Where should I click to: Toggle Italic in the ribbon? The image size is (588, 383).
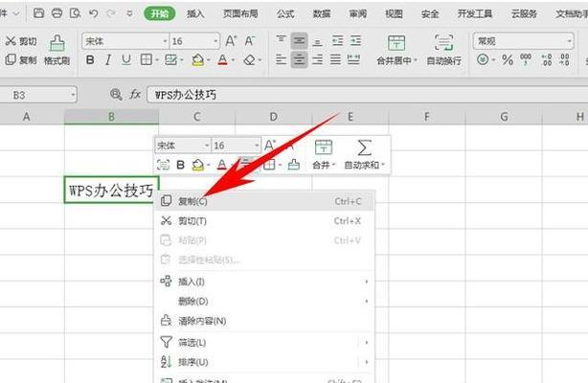[x=108, y=59]
